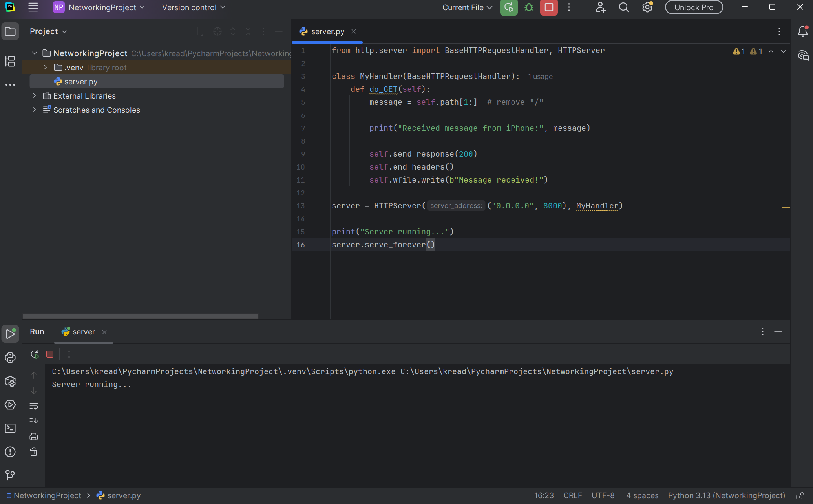The image size is (813, 504).
Task: Print the console contents
Action: [x=34, y=436]
